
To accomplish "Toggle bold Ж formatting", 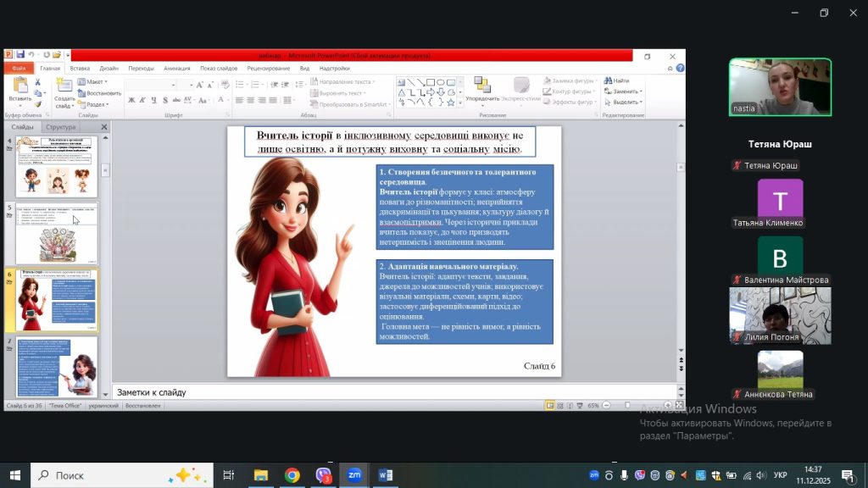I will coord(132,100).
